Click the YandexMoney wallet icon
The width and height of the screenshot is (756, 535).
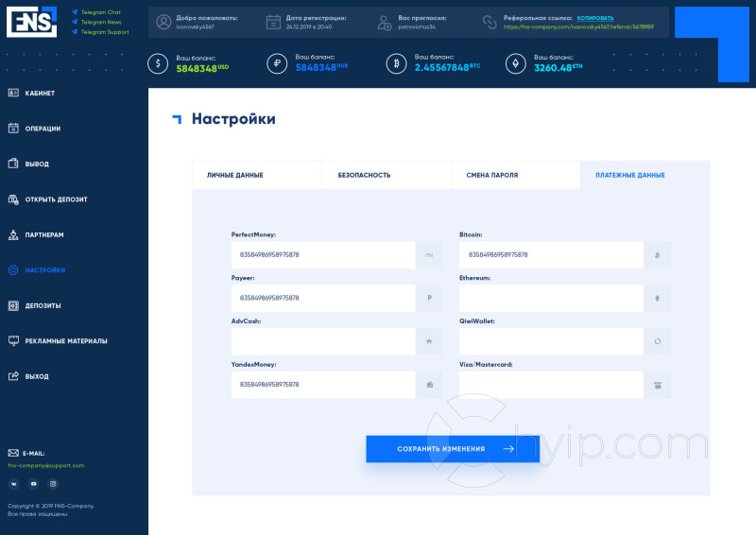[x=429, y=385]
